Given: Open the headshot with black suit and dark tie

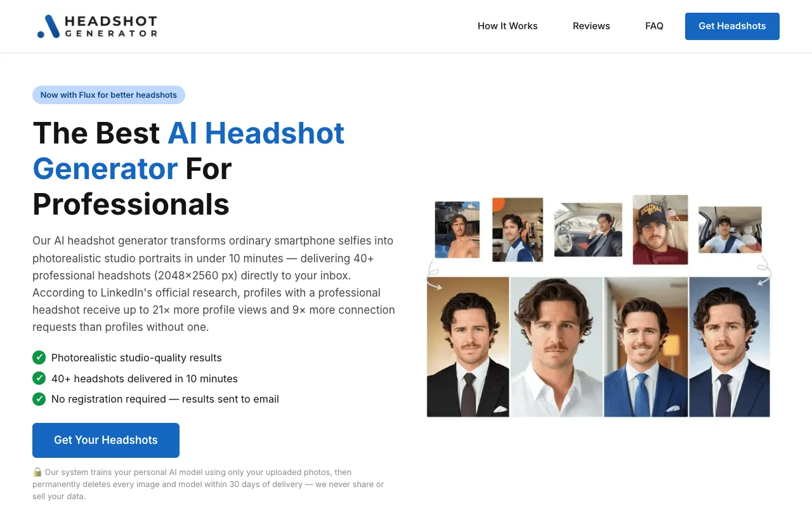Looking at the screenshot, I should click(468, 347).
